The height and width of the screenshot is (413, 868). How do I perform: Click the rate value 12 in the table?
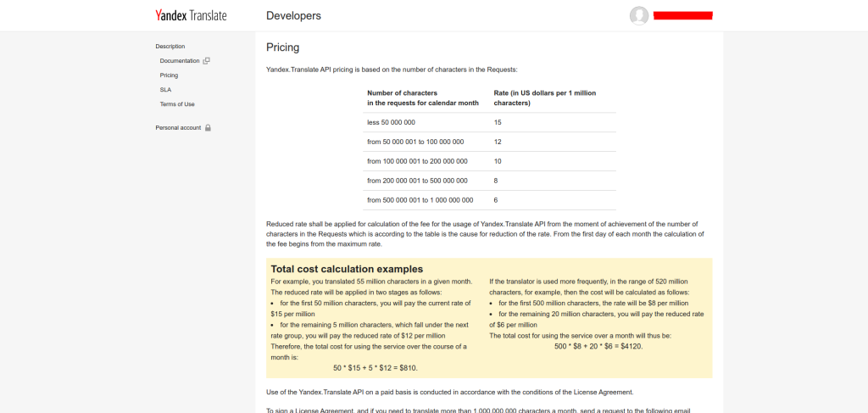(x=498, y=142)
